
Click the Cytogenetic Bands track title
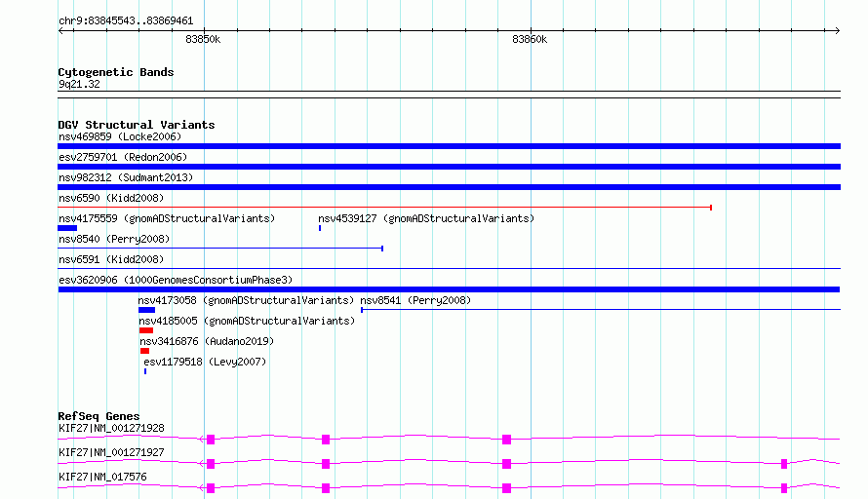116,72
